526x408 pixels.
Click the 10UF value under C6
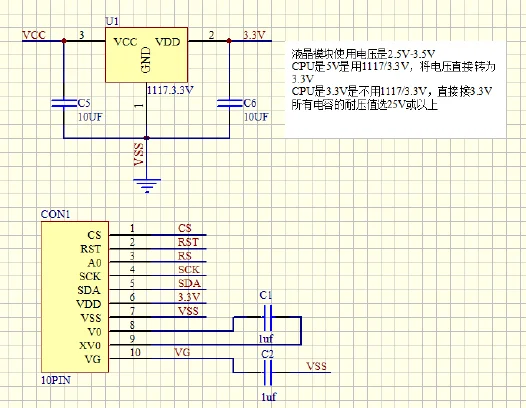pyautogui.click(x=256, y=117)
